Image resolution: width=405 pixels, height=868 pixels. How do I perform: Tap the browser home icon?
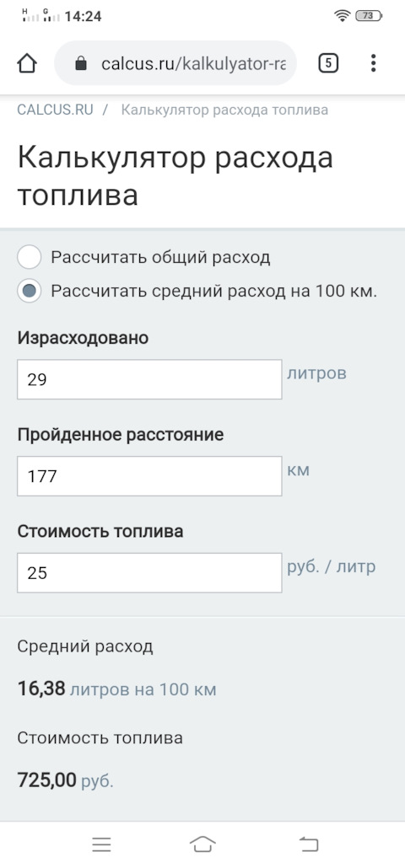[x=27, y=64]
